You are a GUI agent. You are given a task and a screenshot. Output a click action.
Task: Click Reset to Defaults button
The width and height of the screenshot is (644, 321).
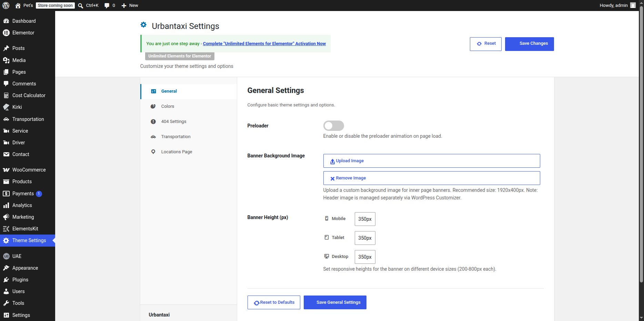[274, 302]
